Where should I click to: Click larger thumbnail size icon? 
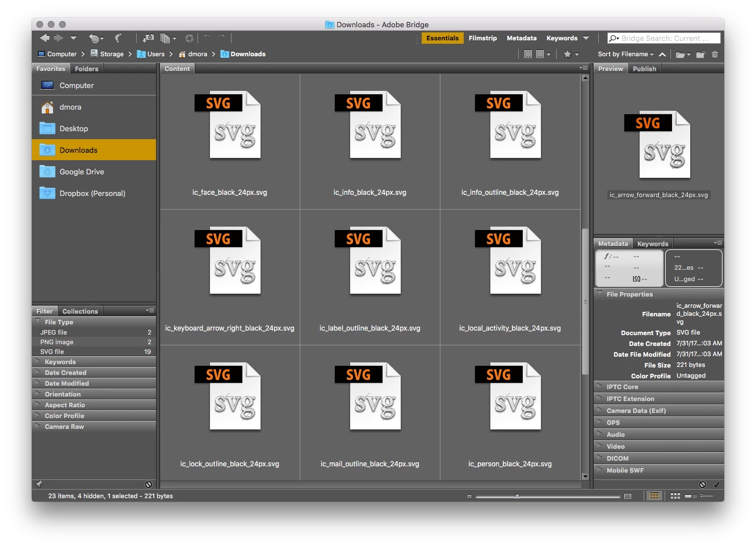[x=627, y=496]
